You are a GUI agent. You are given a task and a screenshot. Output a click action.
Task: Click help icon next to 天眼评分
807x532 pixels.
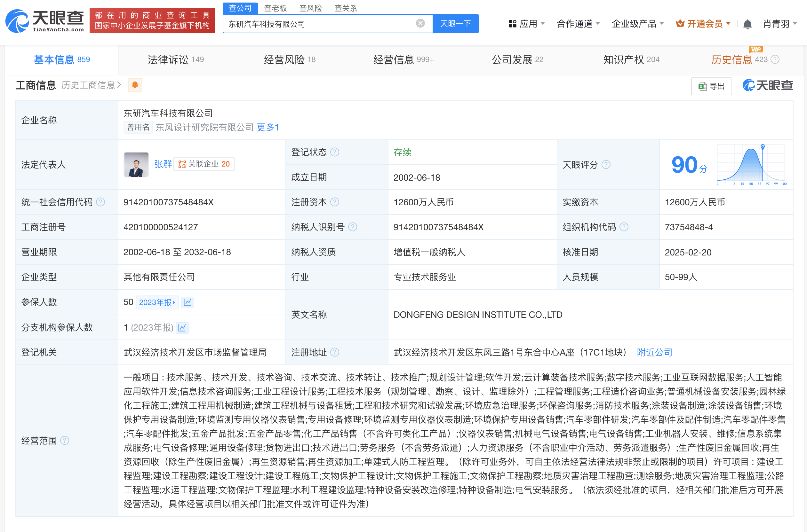point(606,165)
